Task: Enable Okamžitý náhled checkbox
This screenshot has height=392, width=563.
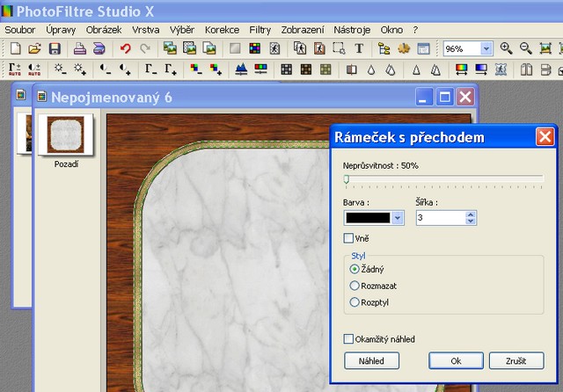Action: (348, 339)
